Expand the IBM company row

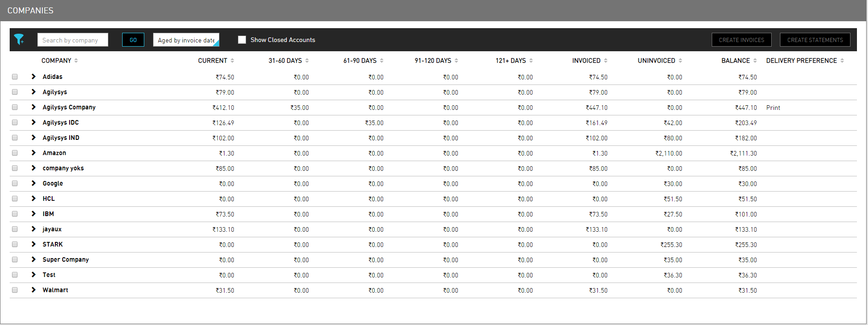click(33, 214)
